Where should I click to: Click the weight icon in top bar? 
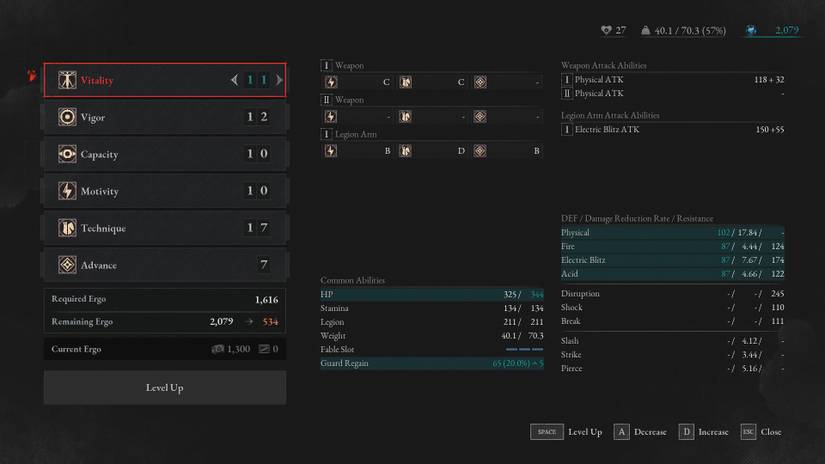643,31
